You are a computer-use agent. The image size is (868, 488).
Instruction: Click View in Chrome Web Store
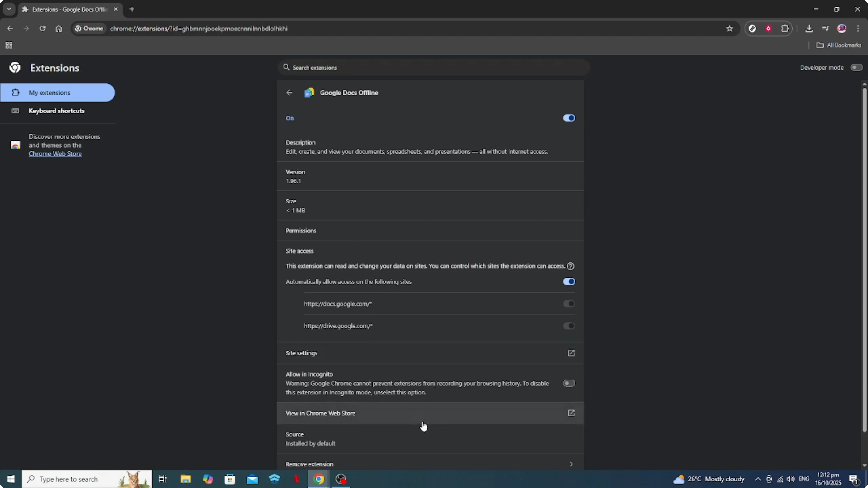coord(430,413)
